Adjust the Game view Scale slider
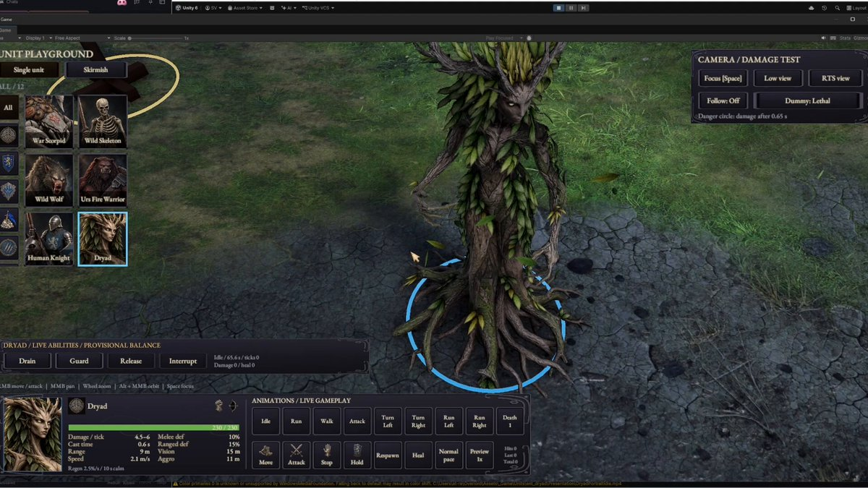This screenshot has width=868, height=488. click(x=158, y=38)
